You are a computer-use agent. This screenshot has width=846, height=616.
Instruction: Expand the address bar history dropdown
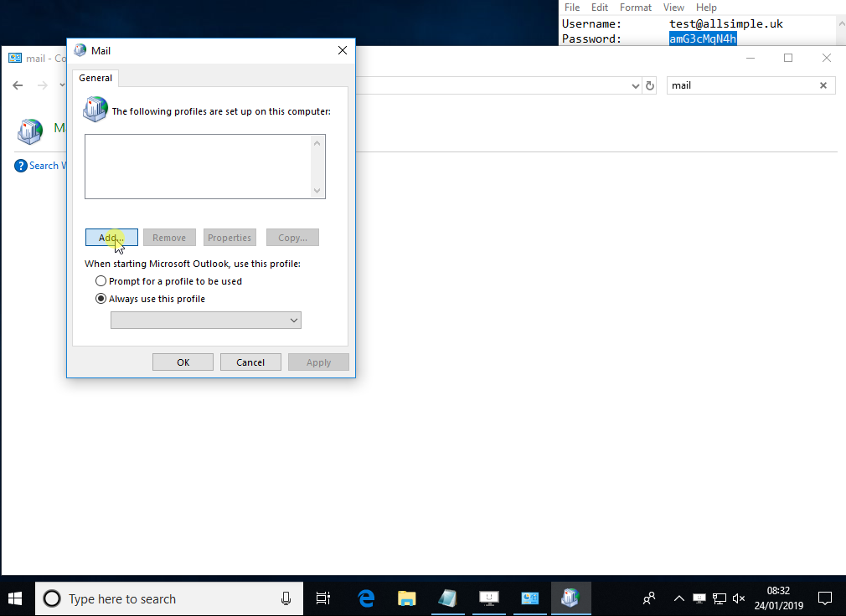click(x=635, y=85)
